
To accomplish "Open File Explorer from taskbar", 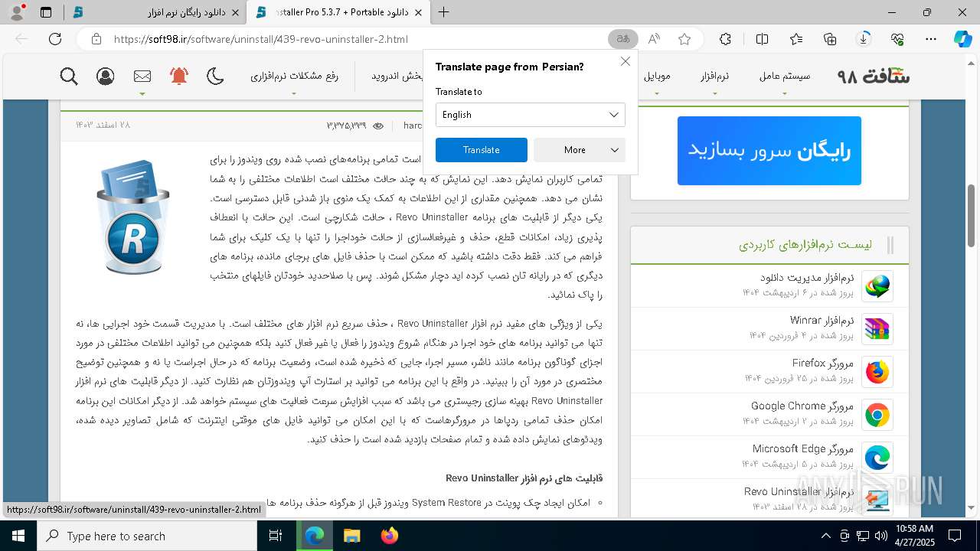I will [351, 536].
